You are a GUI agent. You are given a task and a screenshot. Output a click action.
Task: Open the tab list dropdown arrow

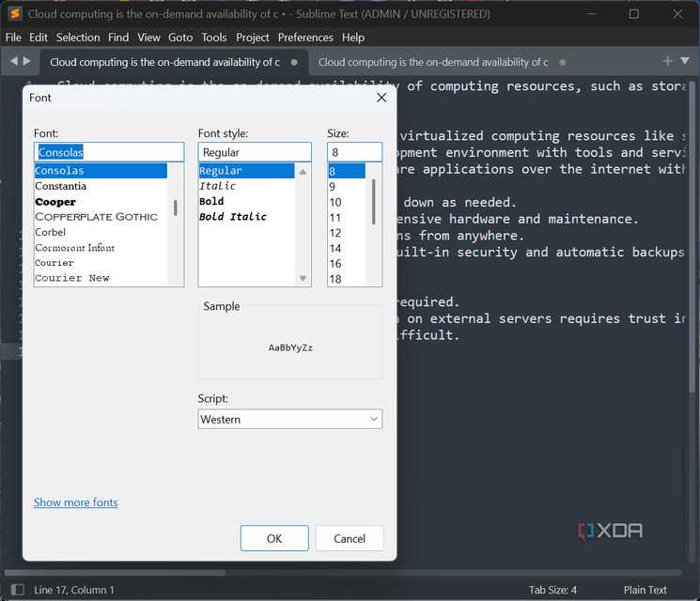tap(685, 61)
